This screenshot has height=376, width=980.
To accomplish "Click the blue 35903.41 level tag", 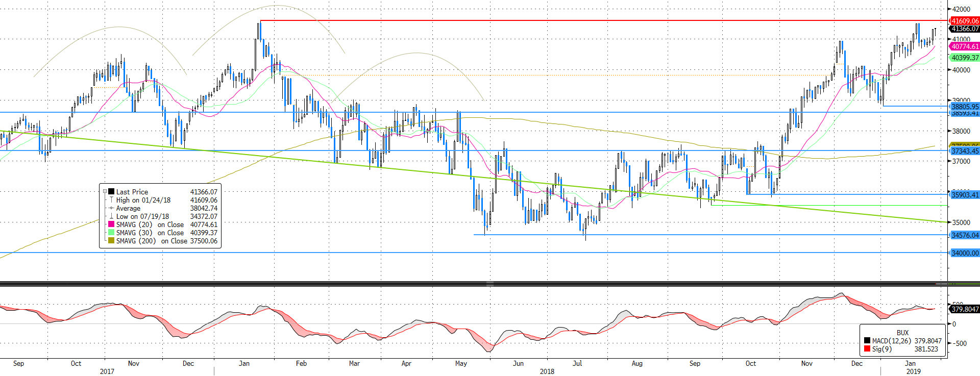I will [x=964, y=195].
